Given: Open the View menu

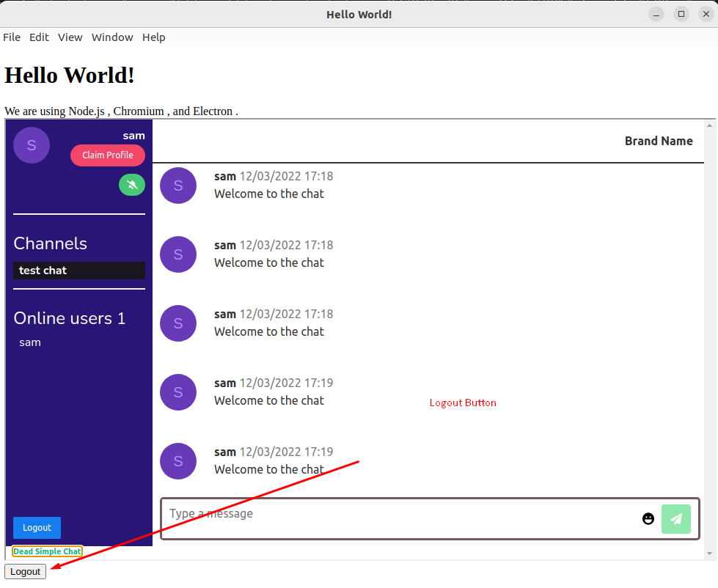Looking at the screenshot, I should click(70, 37).
